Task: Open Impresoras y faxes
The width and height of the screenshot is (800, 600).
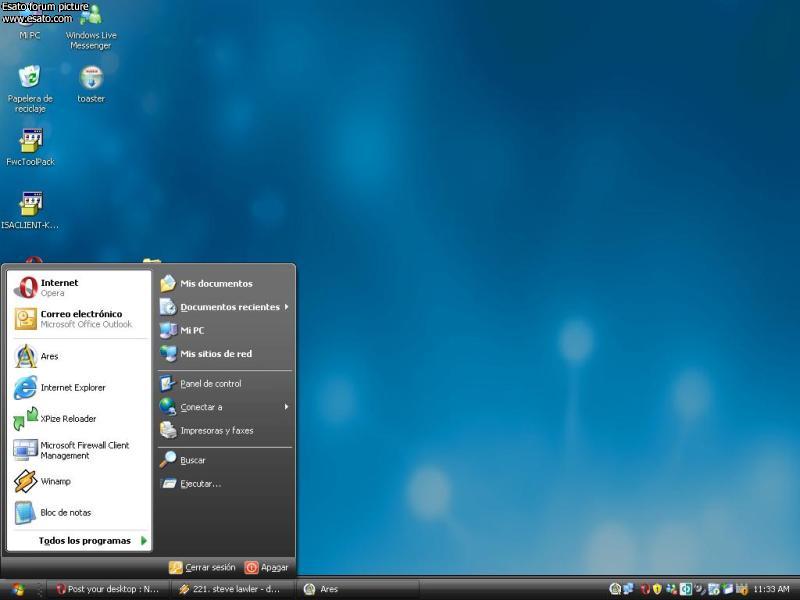Action: point(225,431)
